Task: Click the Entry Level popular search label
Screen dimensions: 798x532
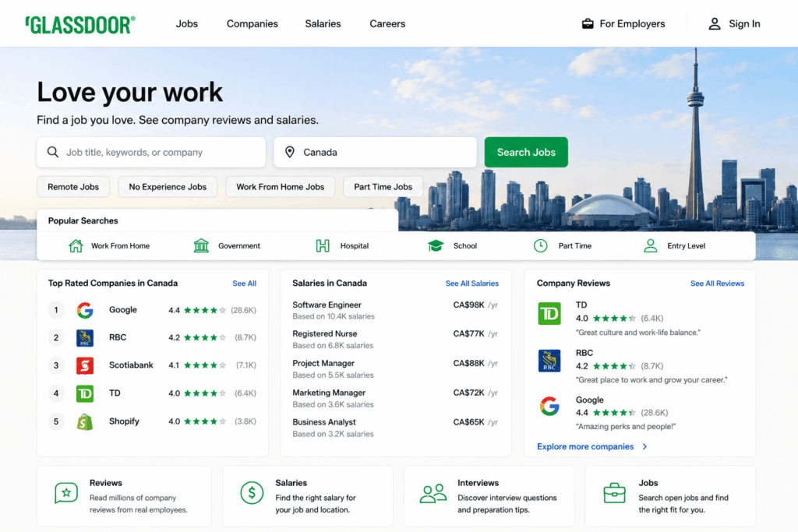Action: 686,245
